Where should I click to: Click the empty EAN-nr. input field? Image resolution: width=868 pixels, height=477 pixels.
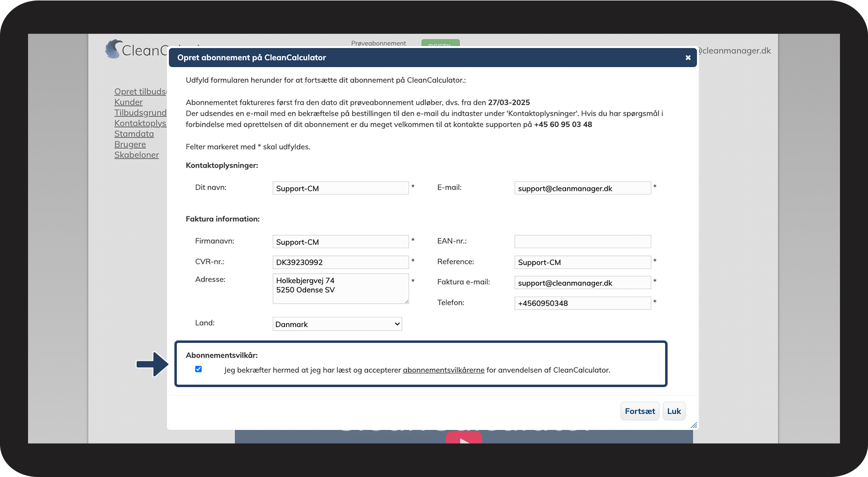[x=583, y=242]
